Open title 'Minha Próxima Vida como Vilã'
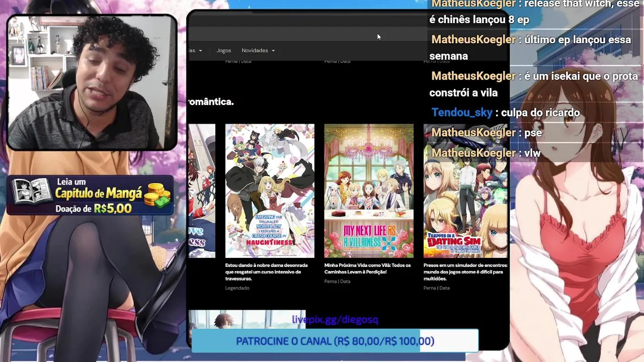Screen dimensions: 644x362 pyautogui.click(x=368, y=268)
